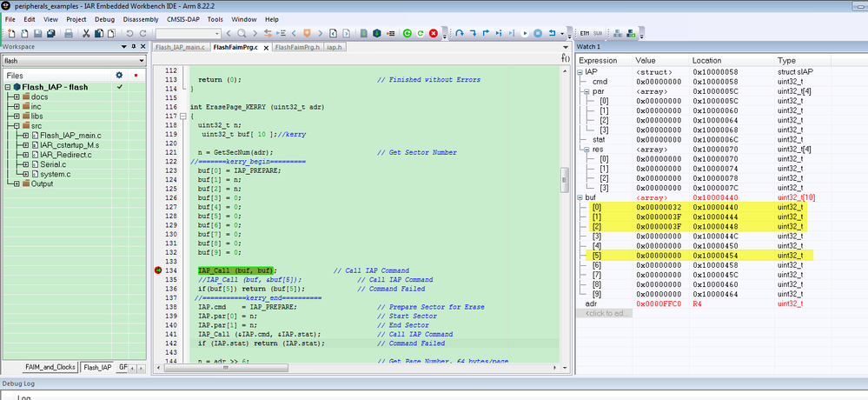Click the Step Into debug icon
Screen dimensions: 868x400
(472, 33)
